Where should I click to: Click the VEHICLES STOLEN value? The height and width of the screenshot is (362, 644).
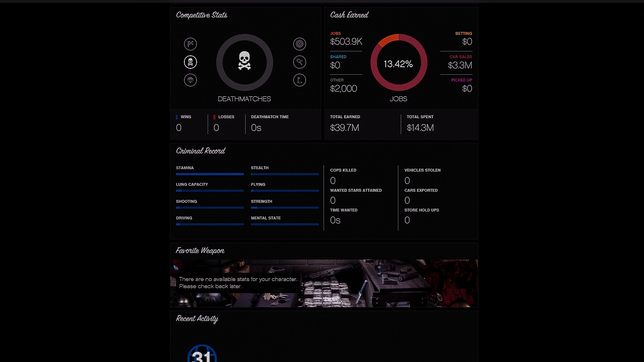point(407,181)
